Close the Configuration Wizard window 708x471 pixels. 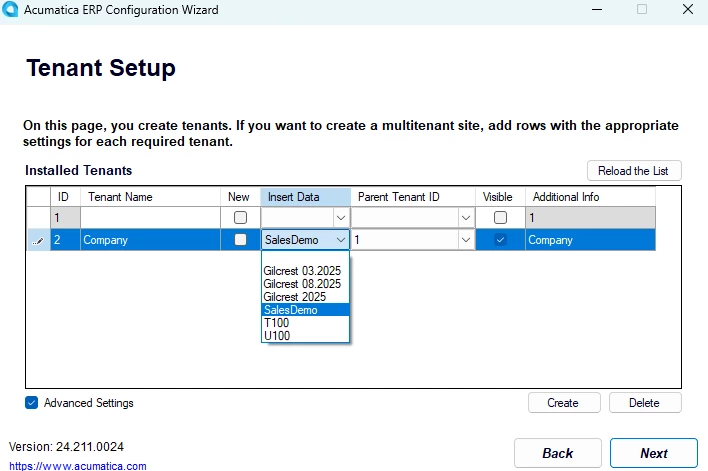coord(688,9)
